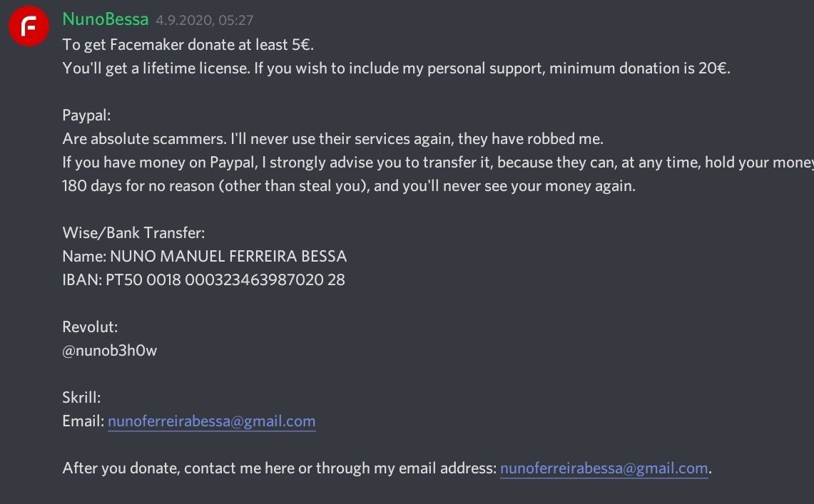Click the "Email:" label before the Skrill link

(83, 421)
